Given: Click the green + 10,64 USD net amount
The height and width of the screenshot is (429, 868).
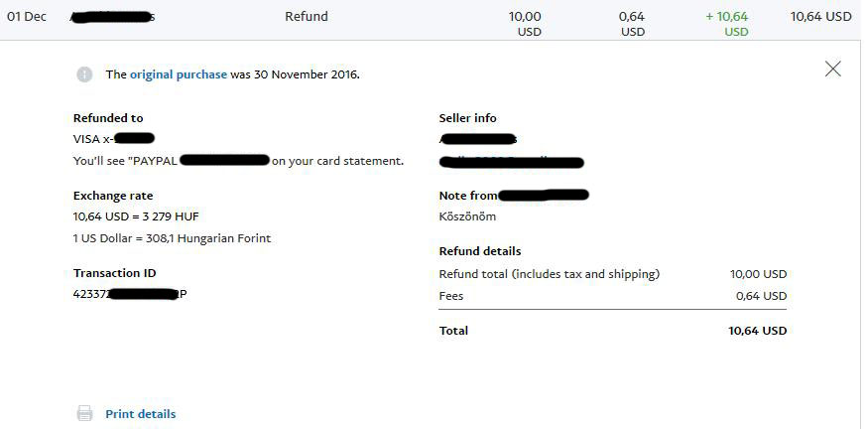Looking at the screenshot, I should [727, 24].
